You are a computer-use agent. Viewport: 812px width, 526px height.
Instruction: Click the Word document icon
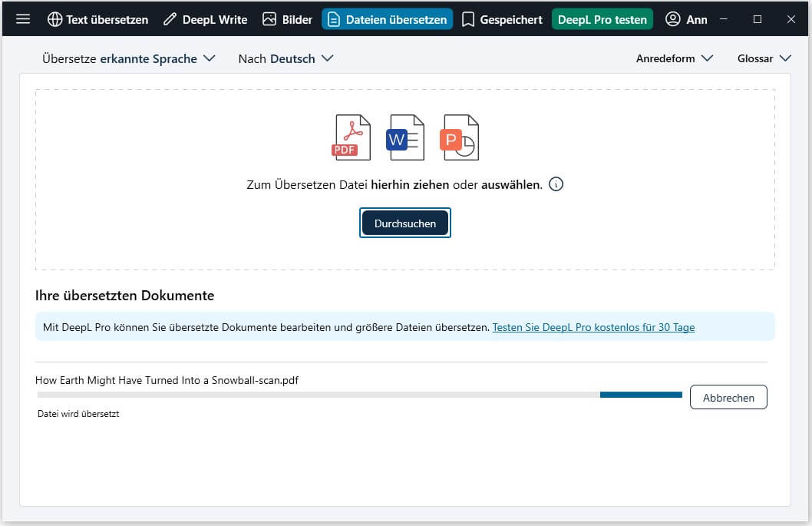(x=405, y=137)
